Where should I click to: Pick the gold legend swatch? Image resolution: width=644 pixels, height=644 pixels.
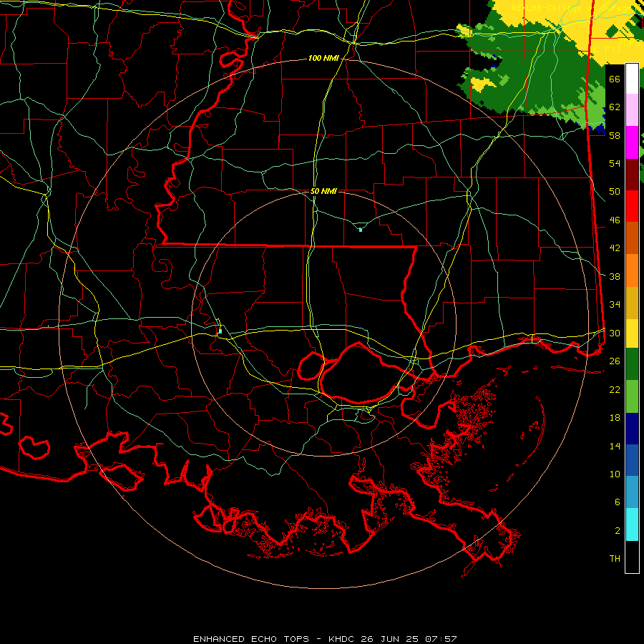[632, 303]
